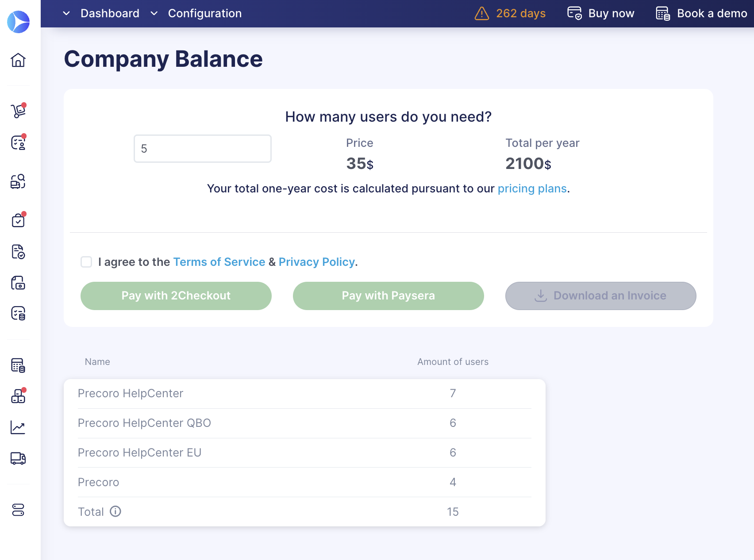Open the checklist-with-person sidebar icon
754x560 pixels.
tap(18, 142)
